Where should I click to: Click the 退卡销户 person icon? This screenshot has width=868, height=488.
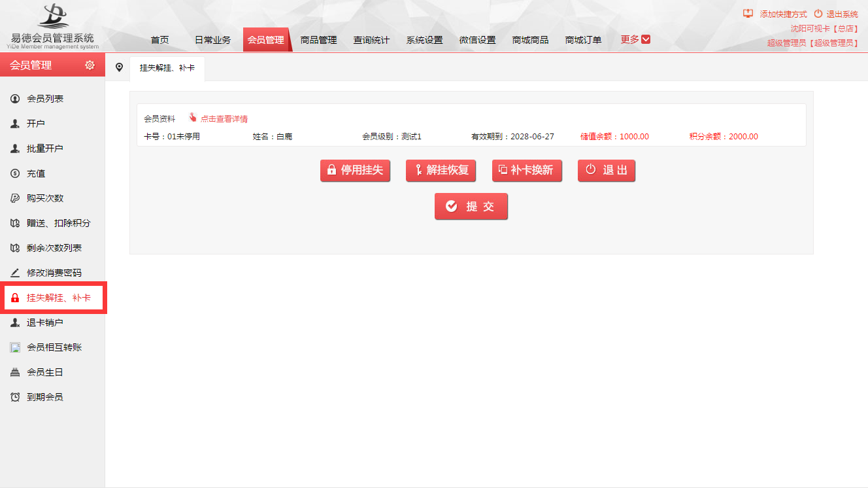coord(15,322)
